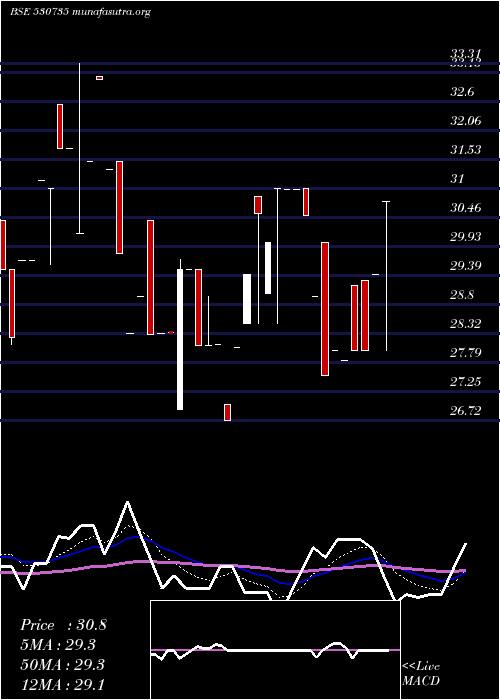Click the BSE 530735 munafasutra.org header text
Viewport: 500px width, 700px height.
tap(80, 12)
